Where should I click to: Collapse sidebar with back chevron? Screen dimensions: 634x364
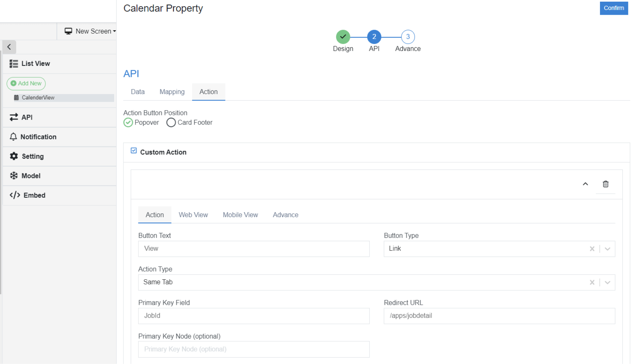9,47
